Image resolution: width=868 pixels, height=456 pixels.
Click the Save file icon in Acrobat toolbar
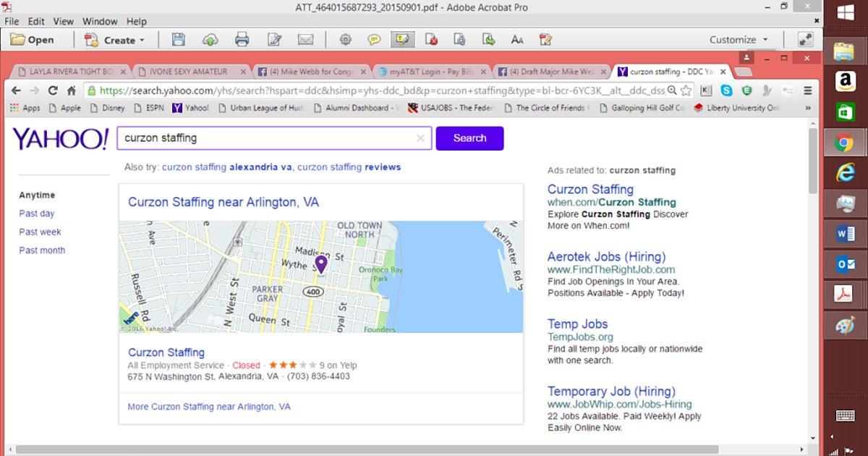(178, 40)
